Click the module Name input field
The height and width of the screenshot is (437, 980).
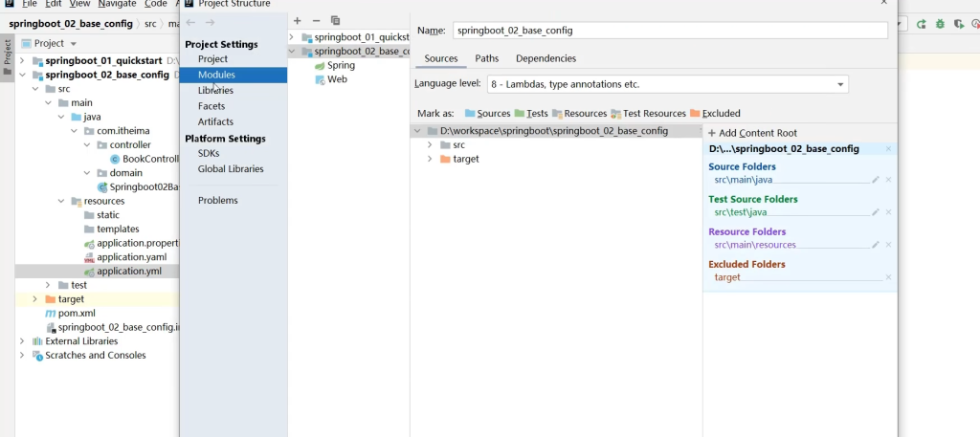pos(669,31)
